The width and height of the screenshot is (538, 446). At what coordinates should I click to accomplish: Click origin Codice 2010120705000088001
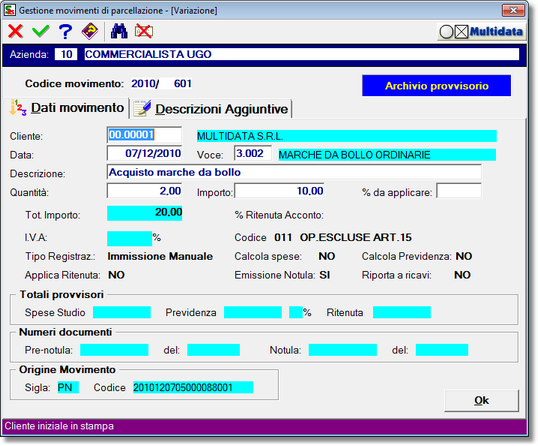coord(193,387)
